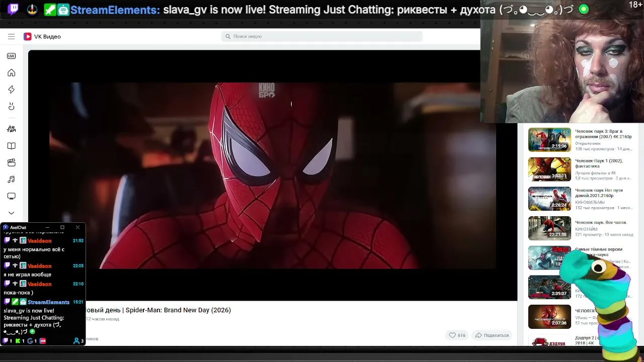Open the lightning bolt trending section
The width and height of the screenshot is (644, 362).
[11, 89]
